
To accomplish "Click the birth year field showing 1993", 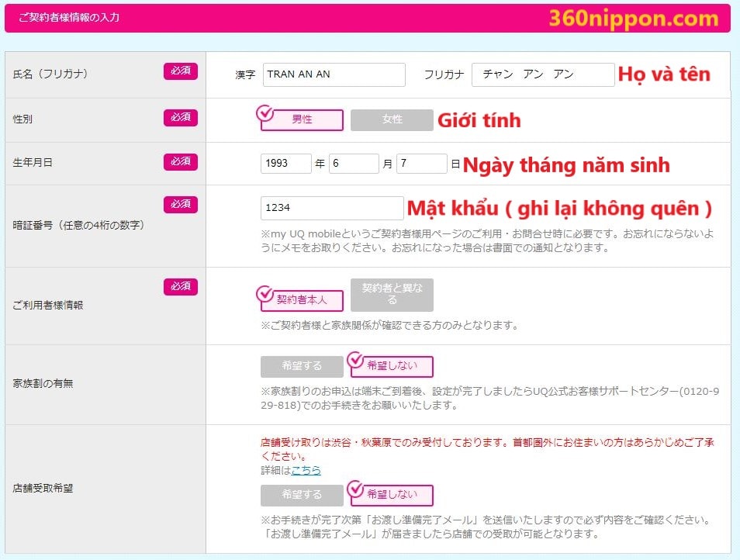I will pos(285,164).
